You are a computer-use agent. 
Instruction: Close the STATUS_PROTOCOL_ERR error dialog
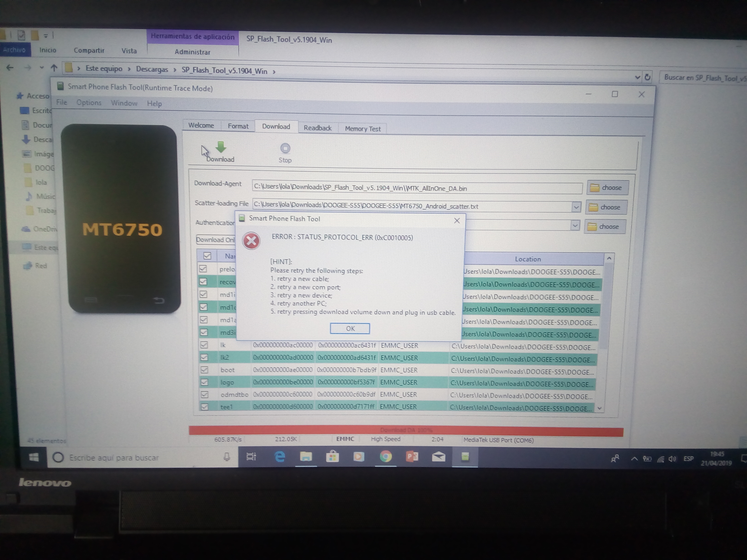coord(457,221)
